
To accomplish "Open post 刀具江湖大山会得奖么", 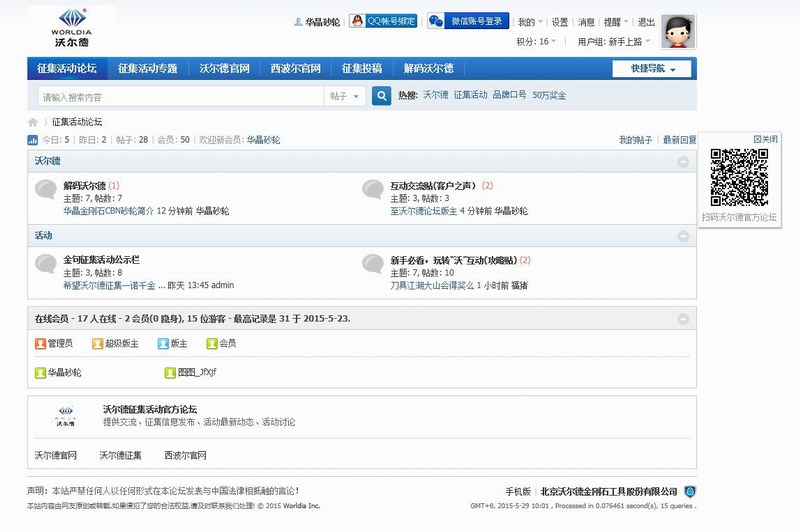I will pyautogui.click(x=432, y=286).
